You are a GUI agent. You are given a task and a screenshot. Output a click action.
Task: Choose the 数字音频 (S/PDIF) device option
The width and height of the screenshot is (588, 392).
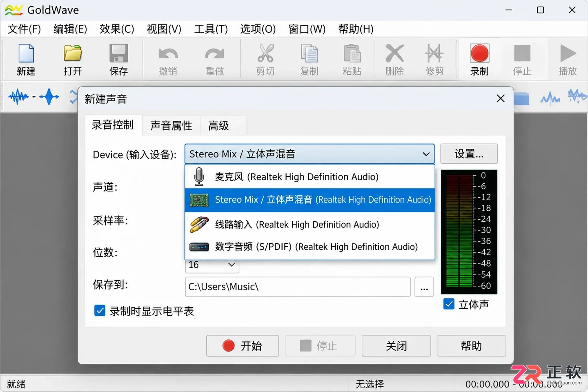click(310, 247)
